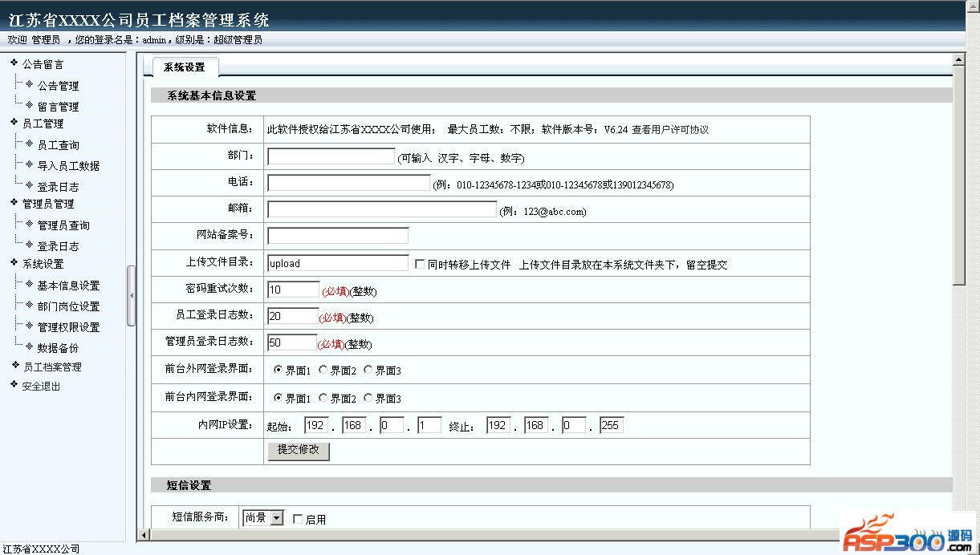Click 安全退出 to log out
This screenshot has height=555, width=980.
tap(42, 386)
